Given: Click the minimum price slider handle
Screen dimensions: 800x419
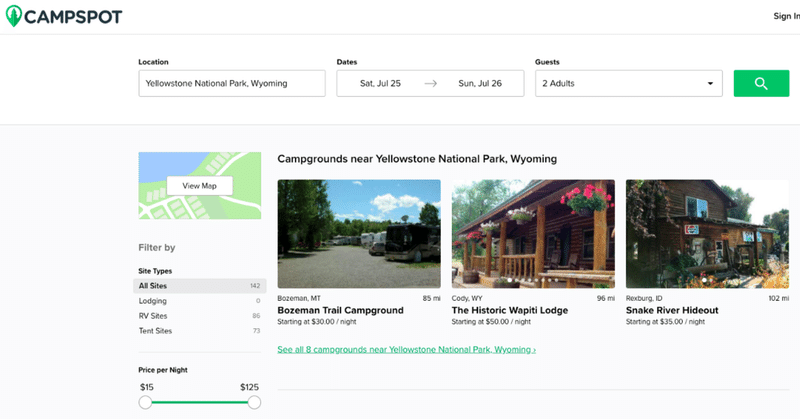Looking at the screenshot, I should point(145,402).
